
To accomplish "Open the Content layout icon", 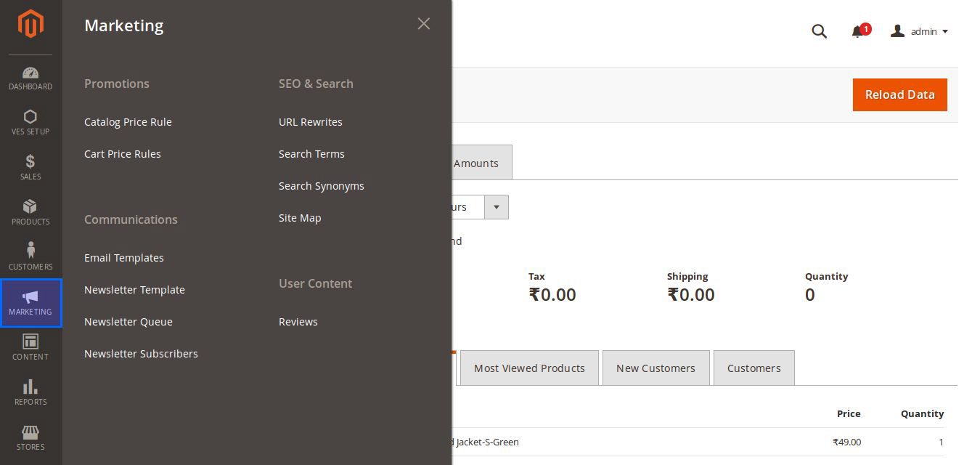I will [30, 341].
